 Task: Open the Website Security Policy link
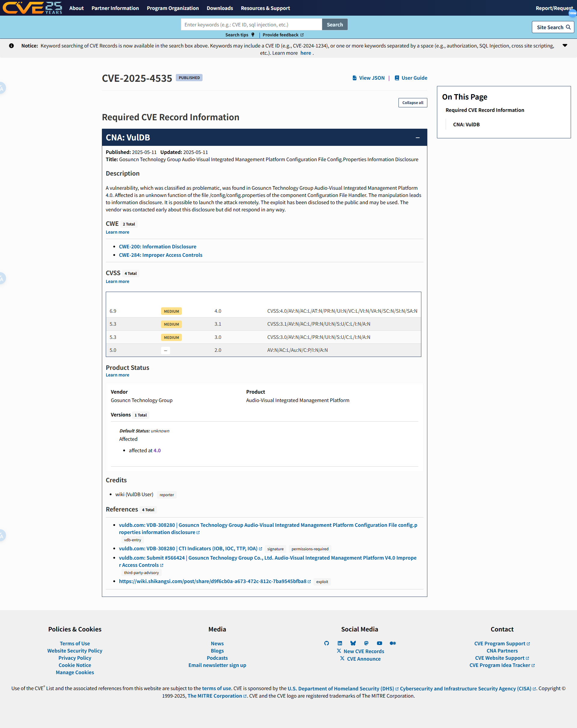[x=75, y=651]
